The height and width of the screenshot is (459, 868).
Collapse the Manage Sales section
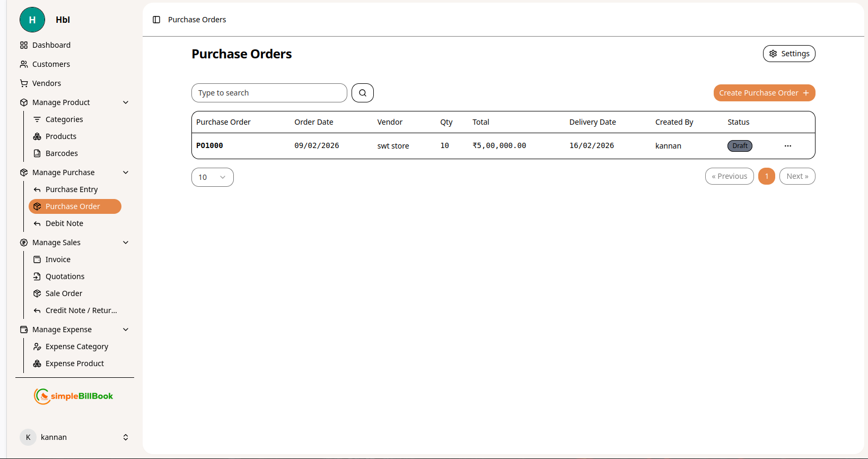pos(126,243)
